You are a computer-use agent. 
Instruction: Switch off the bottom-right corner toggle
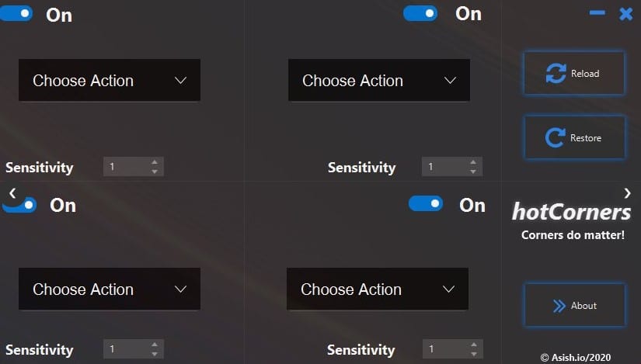[x=426, y=203]
